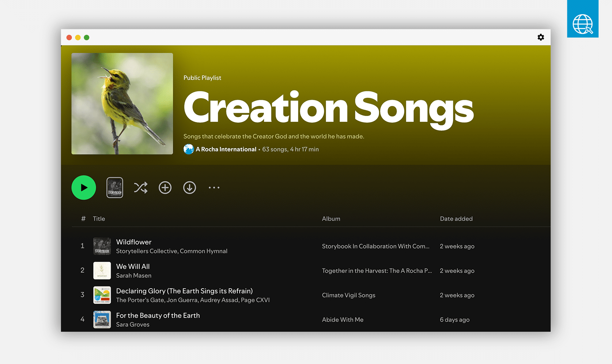Click the '63 songs, 4 hr 17 min' text
The width and height of the screenshot is (612, 364).
coord(290,149)
